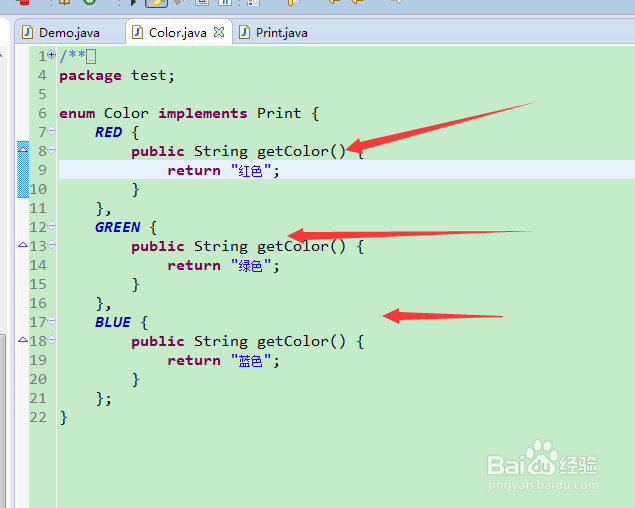This screenshot has width=635, height=508.
Task: Click the Java file icon on Print.java tab
Action: pyautogui.click(x=244, y=32)
